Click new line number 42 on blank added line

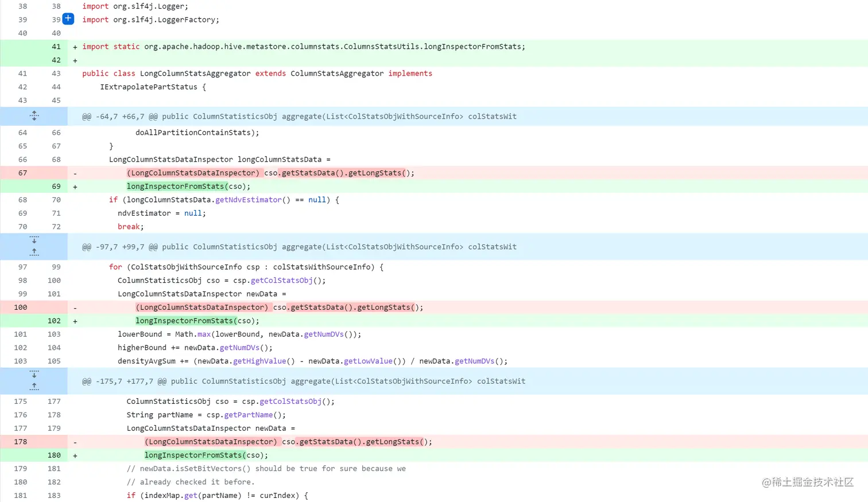[56, 60]
